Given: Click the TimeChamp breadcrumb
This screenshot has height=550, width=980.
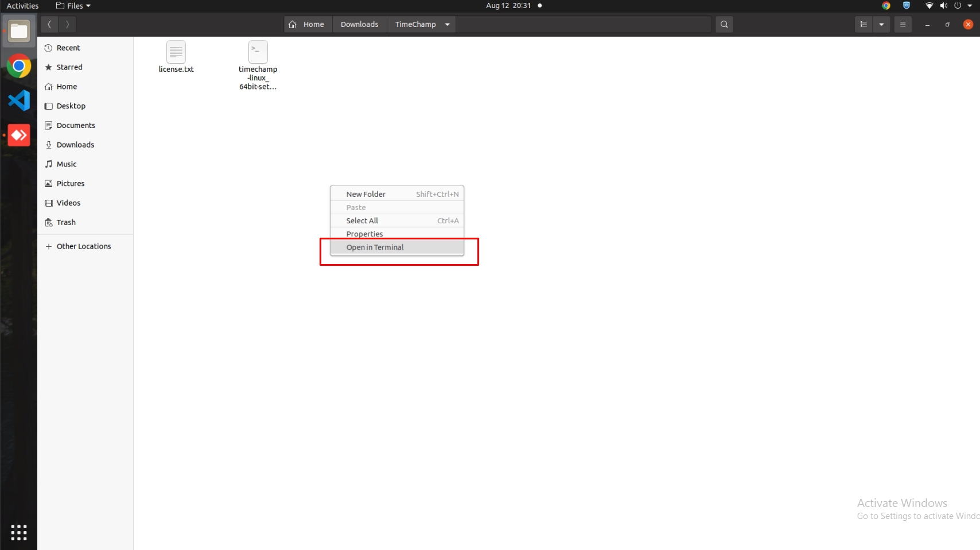Looking at the screenshot, I should coord(415,24).
